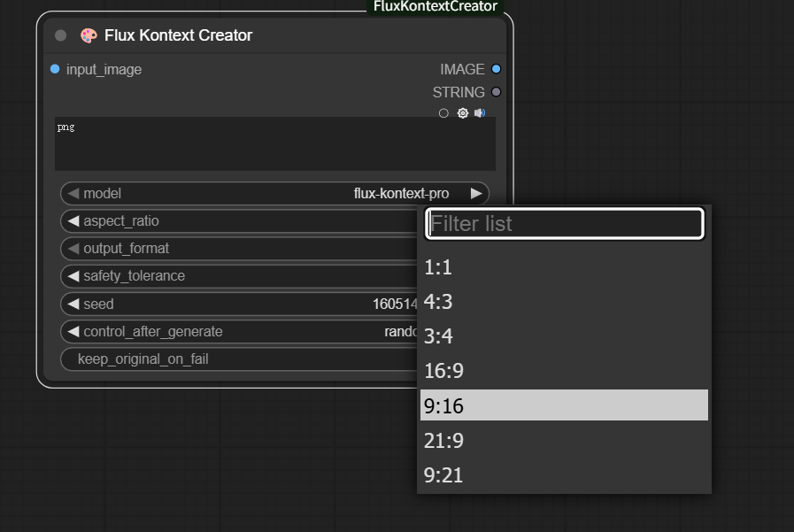Click the IMAGE output connector dot

coord(496,69)
